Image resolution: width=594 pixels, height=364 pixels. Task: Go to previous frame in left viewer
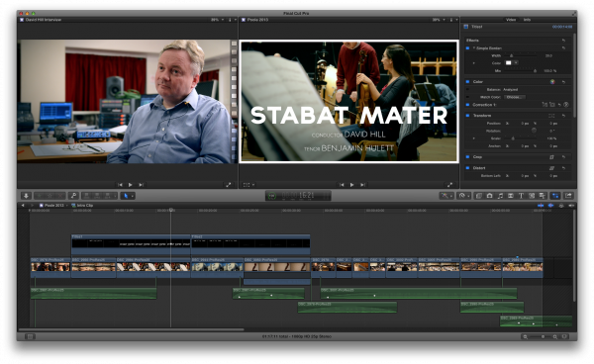pyautogui.click(x=120, y=185)
